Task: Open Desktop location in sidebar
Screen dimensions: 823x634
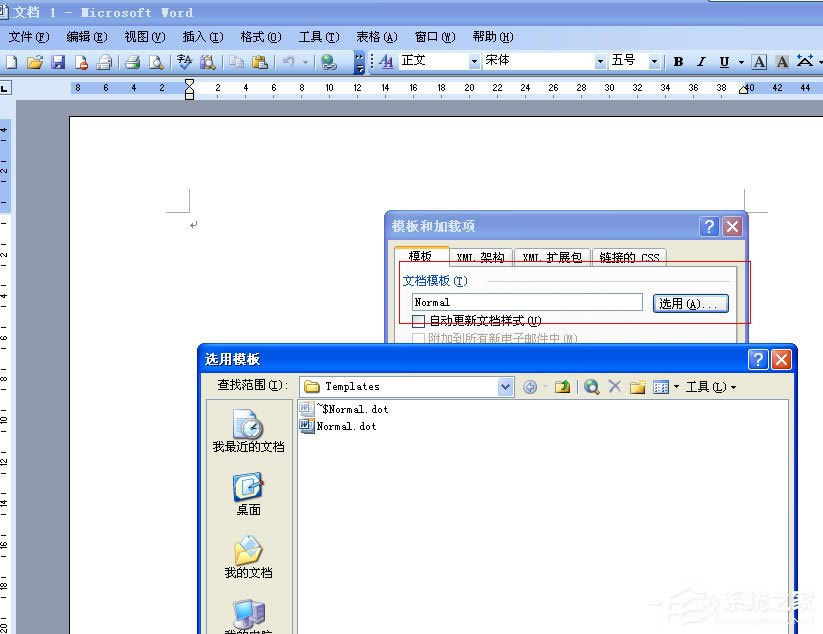Action: (x=248, y=494)
